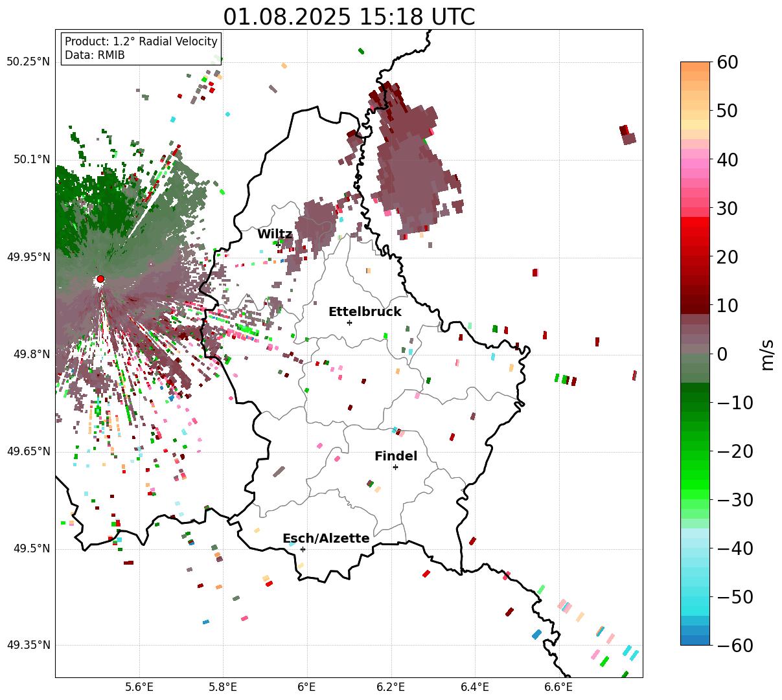Click the colorbar label 10

coord(727,306)
